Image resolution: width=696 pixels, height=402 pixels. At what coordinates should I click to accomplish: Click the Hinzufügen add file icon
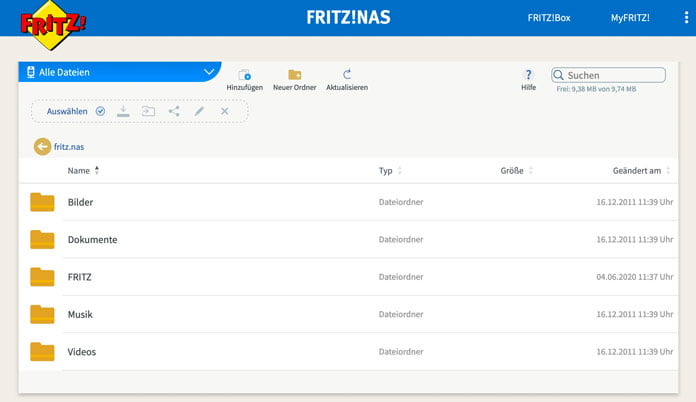(x=244, y=75)
